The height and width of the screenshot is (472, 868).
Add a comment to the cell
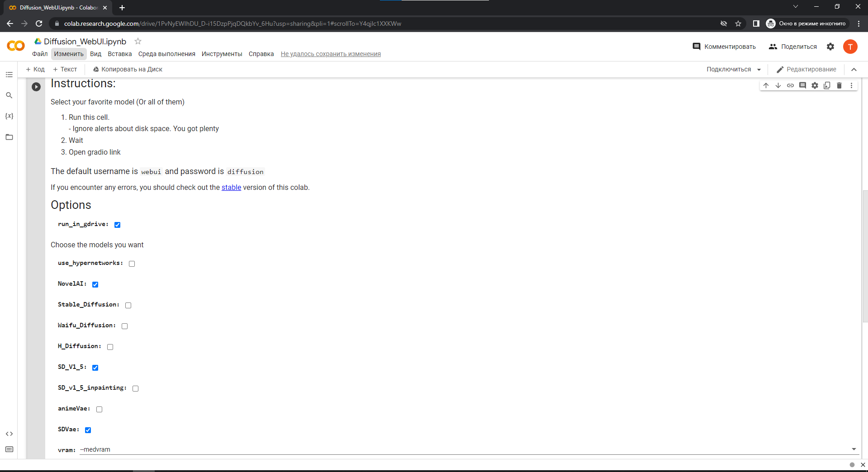pyautogui.click(x=802, y=85)
